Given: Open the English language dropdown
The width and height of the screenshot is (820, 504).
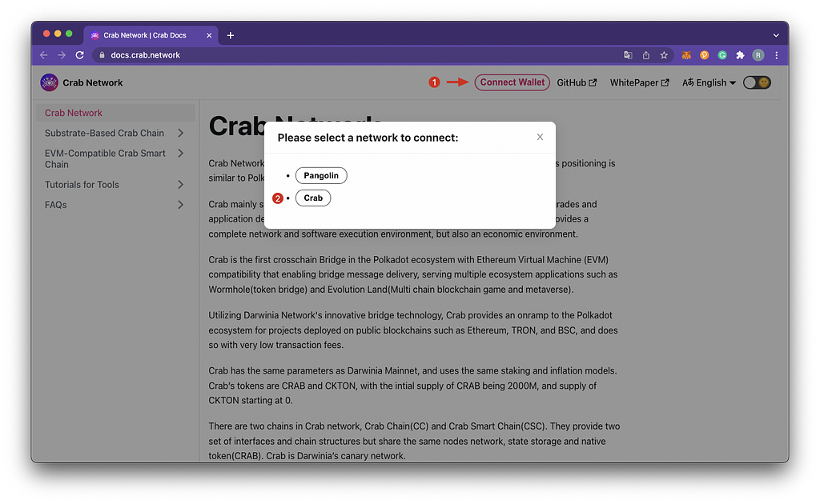Looking at the screenshot, I should click(709, 82).
